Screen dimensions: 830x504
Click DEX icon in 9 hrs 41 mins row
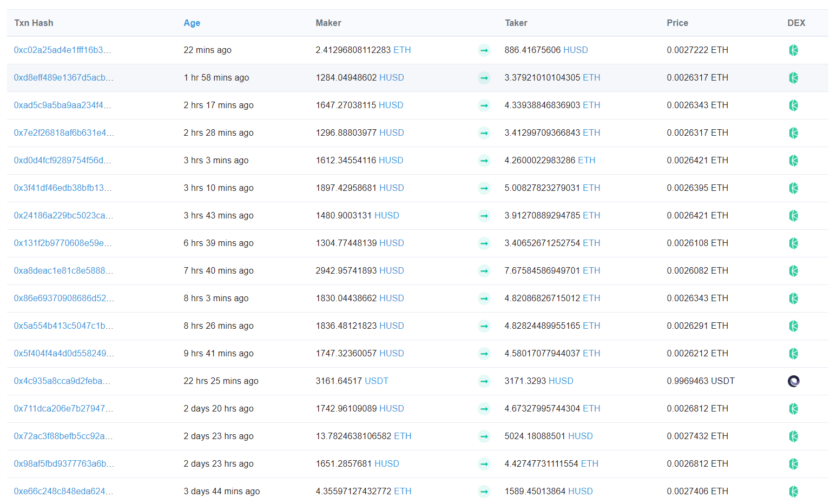coord(793,354)
